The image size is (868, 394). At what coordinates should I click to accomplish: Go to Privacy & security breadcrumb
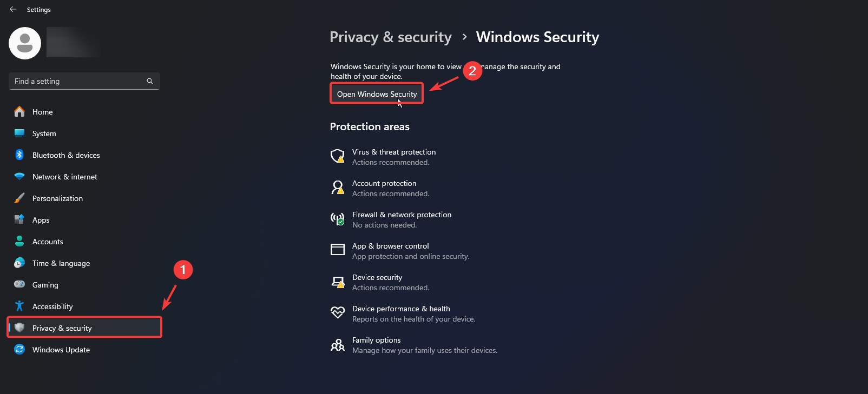point(390,37)
